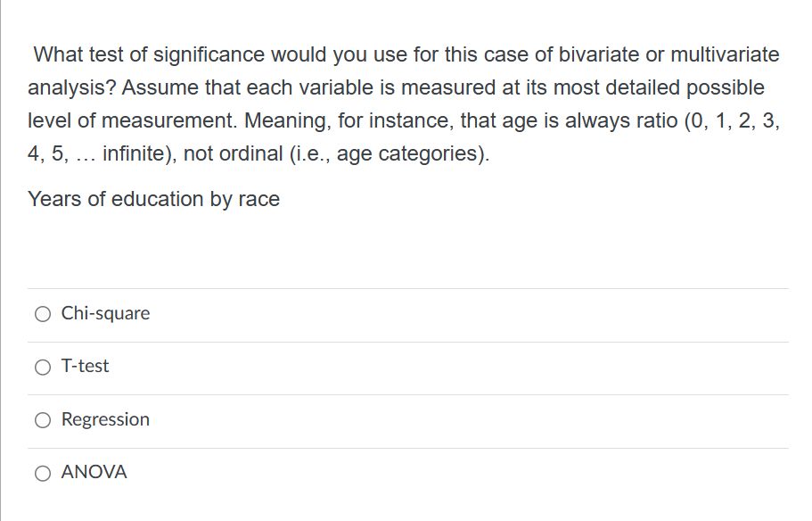Click the word "infinite" in the question
Screen dimensions: 812x521
135,153
